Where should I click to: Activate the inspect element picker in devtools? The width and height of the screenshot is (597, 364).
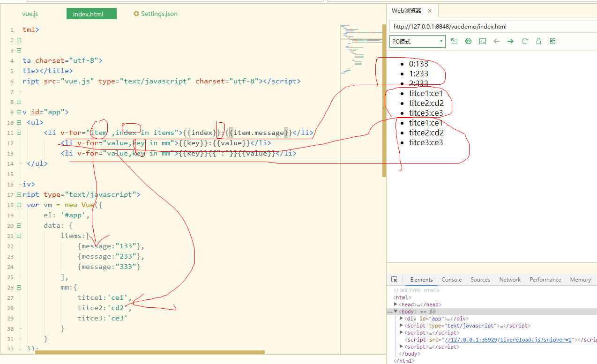pyautogui.click(x=395, y=280)
